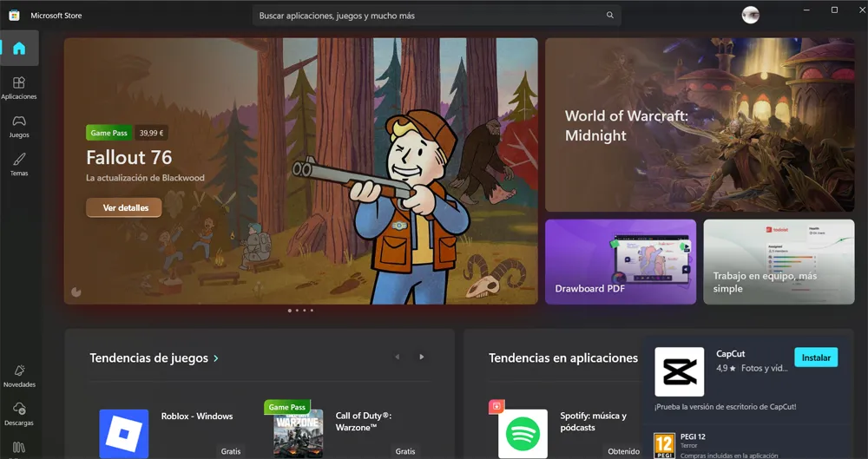Click the PEGI 12 rating badge

click(x=664, y=446)
